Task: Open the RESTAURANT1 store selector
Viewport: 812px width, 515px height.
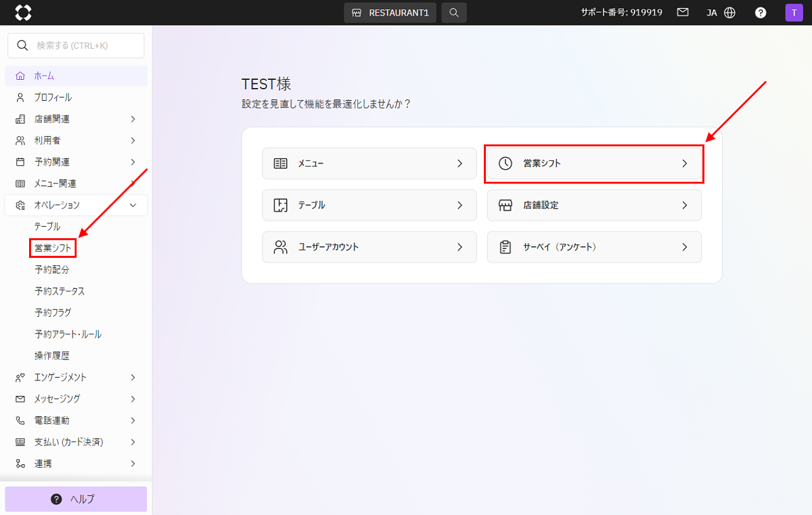Action: pyautogui.click(x=390, y=13)
